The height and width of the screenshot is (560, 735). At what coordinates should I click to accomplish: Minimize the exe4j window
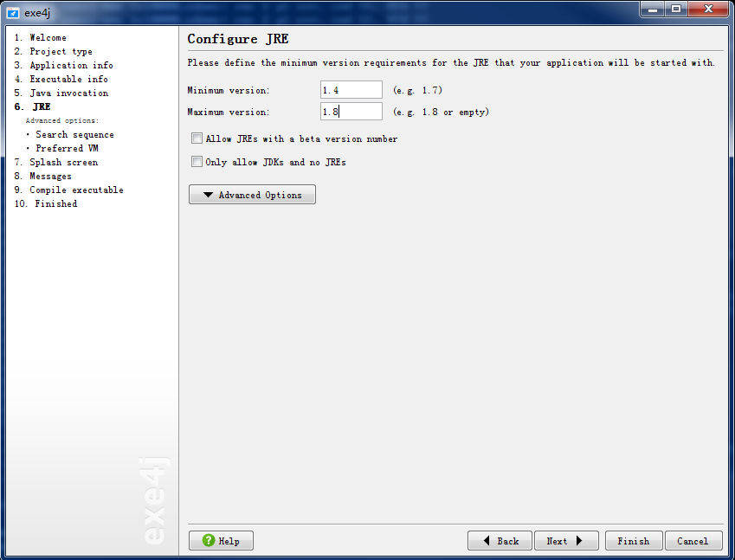coord(653,9)
